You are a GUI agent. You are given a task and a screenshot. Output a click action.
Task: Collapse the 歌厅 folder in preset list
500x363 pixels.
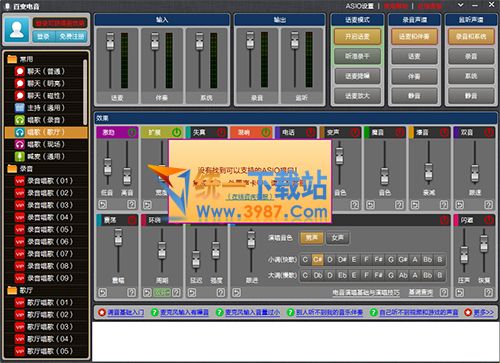(12, 290)
